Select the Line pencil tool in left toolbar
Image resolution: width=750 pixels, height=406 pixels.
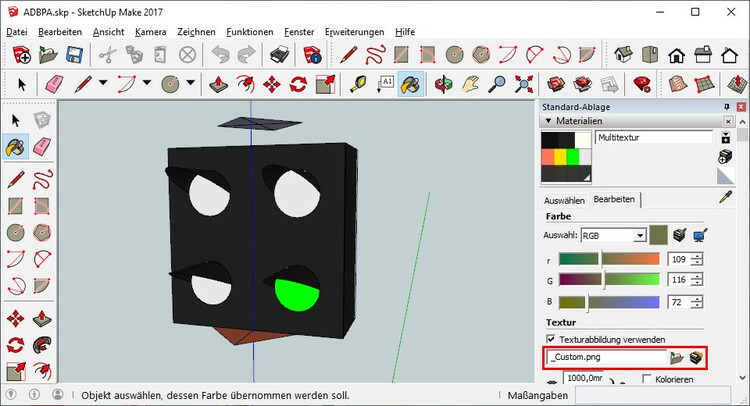click(15, 180)
